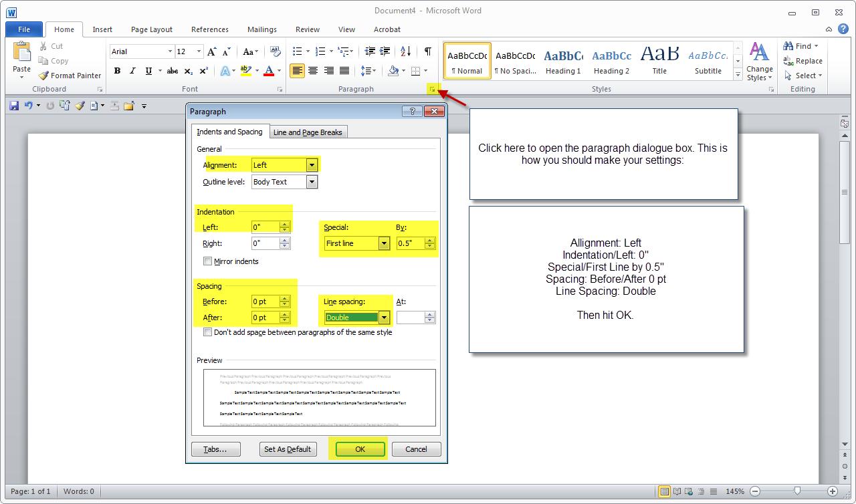The image size is (856, 504).
Task: Switch to Print Layout view in status bar
Action: pos(665,491)
